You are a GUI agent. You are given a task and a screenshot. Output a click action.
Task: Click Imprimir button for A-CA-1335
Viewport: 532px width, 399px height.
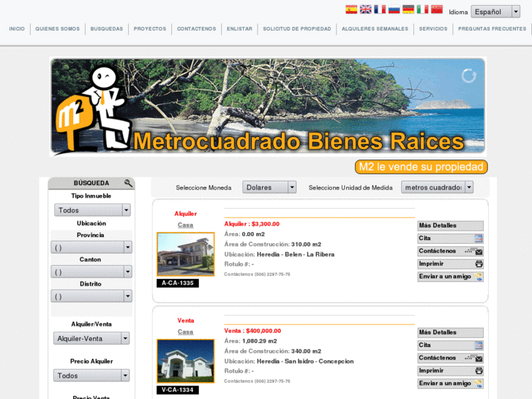pos(451,264)
